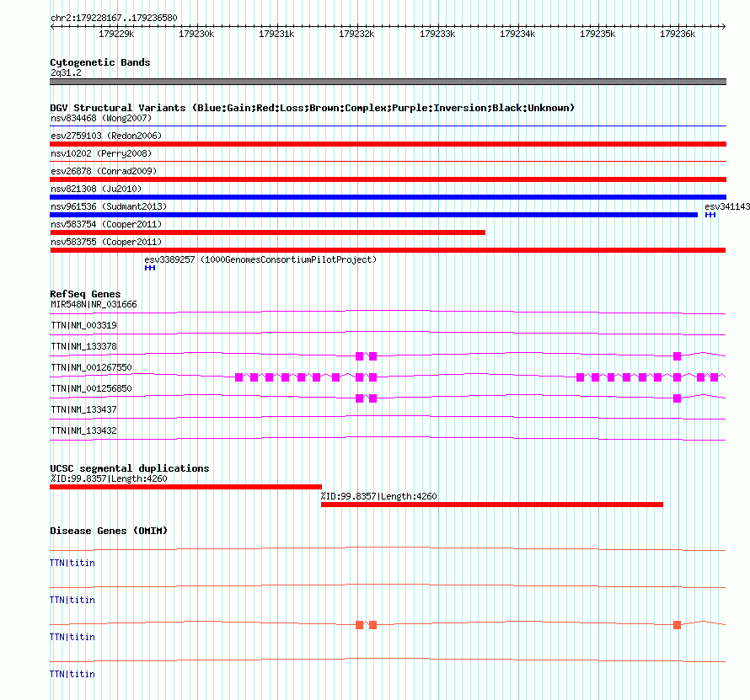Click the blue bar under nsv961536 (Sudmant2013)

coord(373,215)
